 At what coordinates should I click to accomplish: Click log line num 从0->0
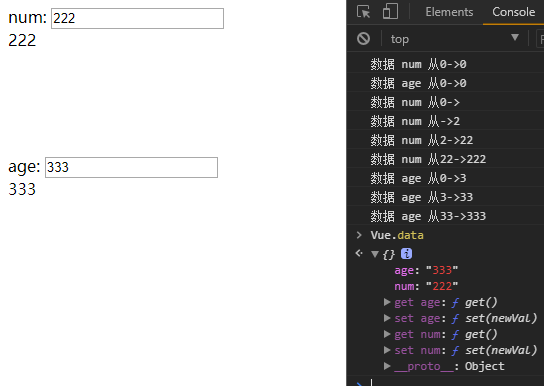pyautogui.click(x=418, y=65)
